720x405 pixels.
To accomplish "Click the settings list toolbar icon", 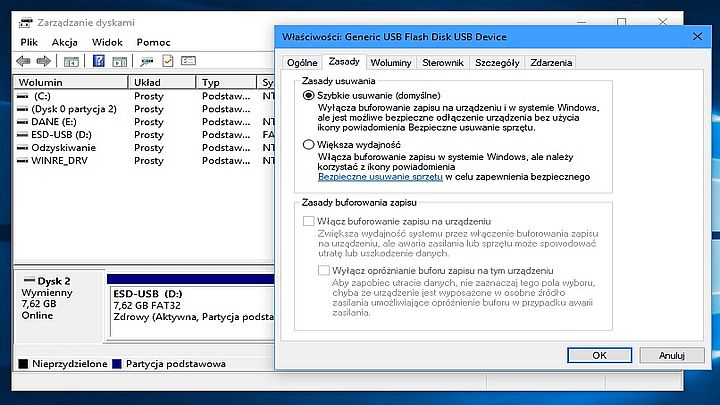I will click(188, 61).
